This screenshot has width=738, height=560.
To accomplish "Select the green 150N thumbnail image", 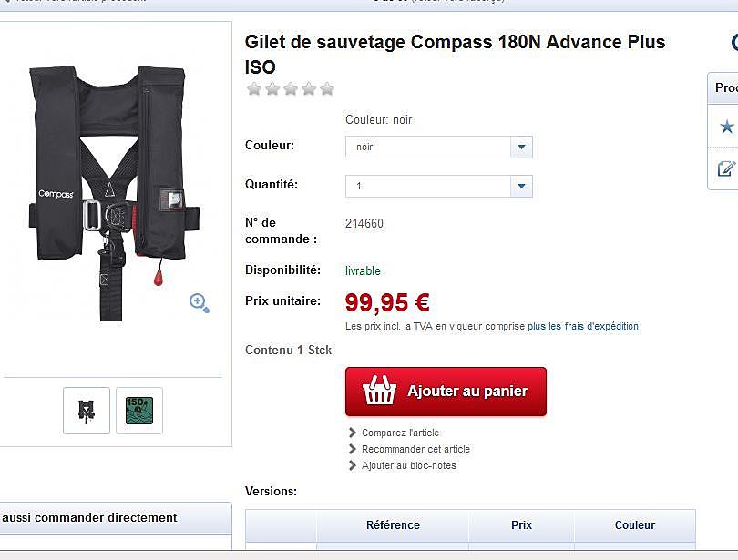I will pyautogui.click(x=139, y=411).
